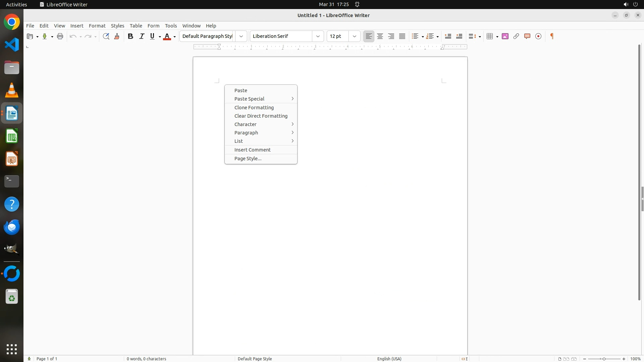Click the font name input field
Viewport: 644px width, 362px height.
coord(281,36)
